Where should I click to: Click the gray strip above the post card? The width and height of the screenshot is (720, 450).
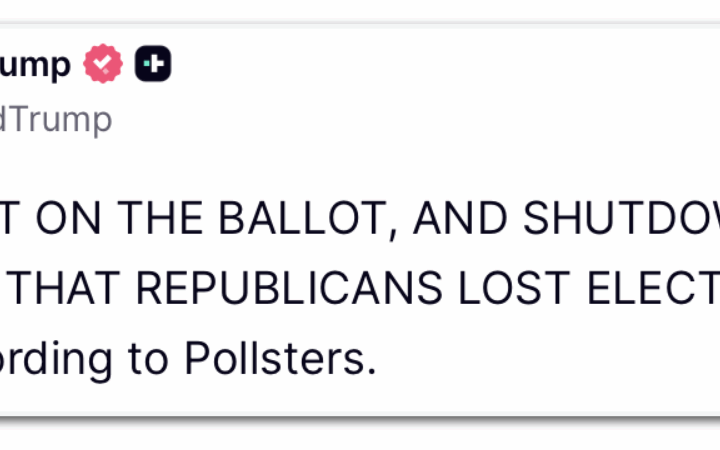[360, 10]
